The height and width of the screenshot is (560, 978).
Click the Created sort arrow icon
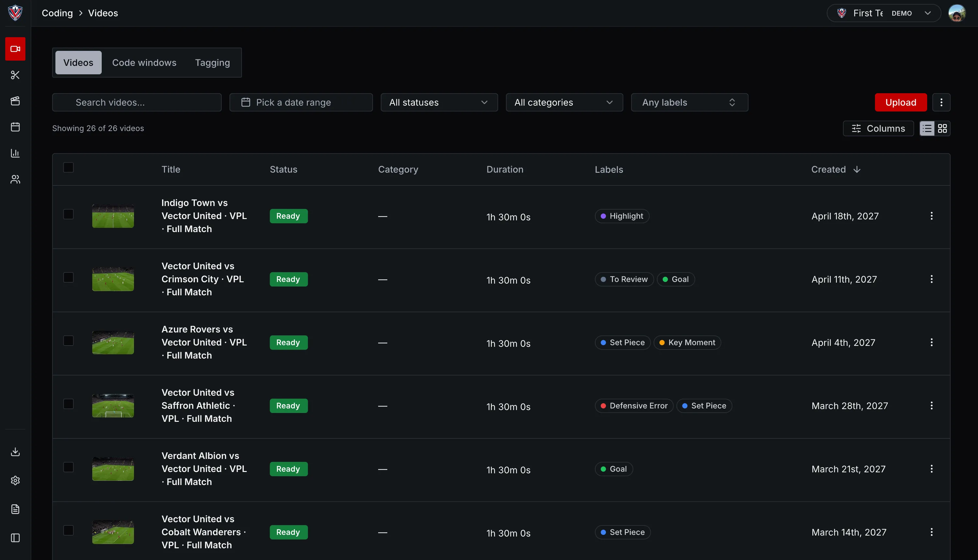click(857, 169)
